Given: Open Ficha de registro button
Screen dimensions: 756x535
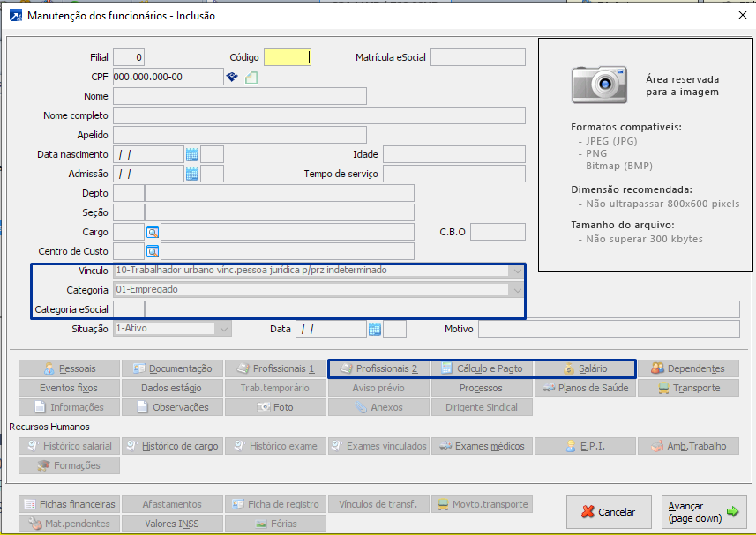Looking at the screenshot, I should coord(275,504).
